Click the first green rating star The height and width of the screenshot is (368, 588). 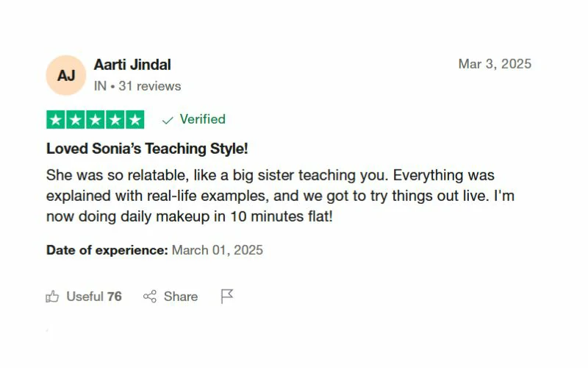pyautogui.click(x=56, y=120)
